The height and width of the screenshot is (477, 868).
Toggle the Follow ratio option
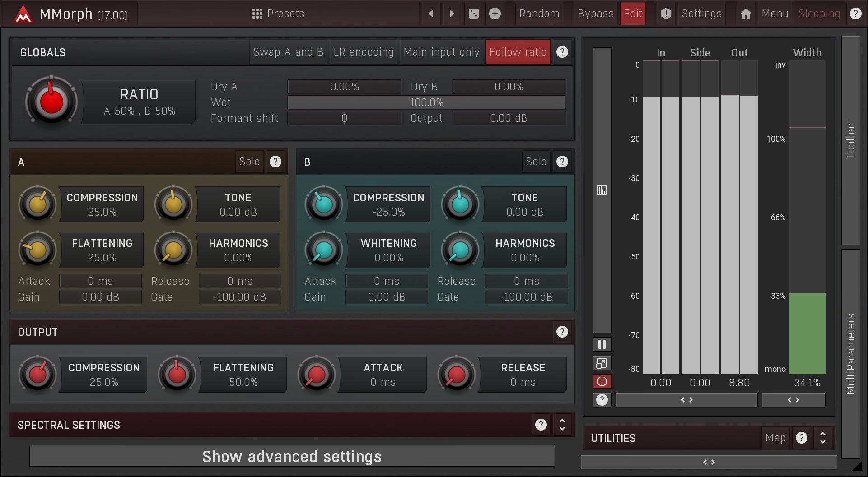click(518, 52)
